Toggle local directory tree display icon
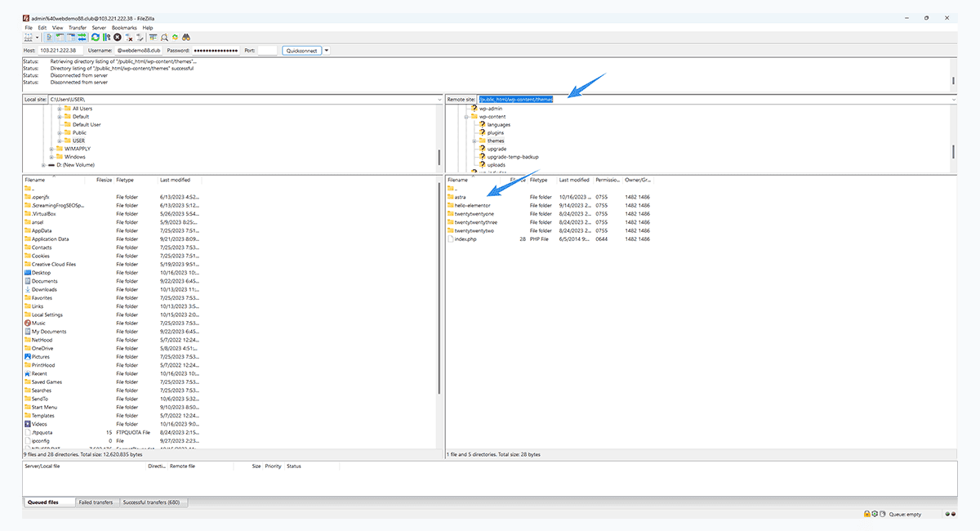This screenshot has width=980, height=531. pos(60,38)
